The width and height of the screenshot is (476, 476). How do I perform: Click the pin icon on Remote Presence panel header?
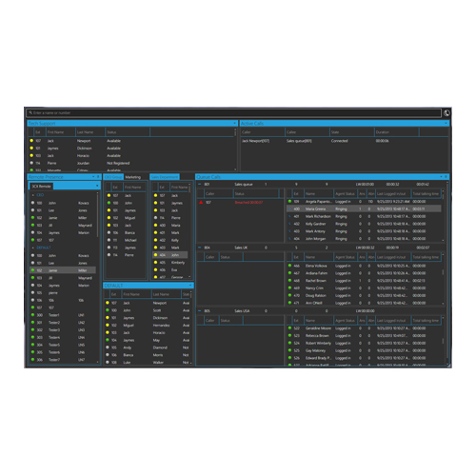pyautogui.click(x=98, y=176)
